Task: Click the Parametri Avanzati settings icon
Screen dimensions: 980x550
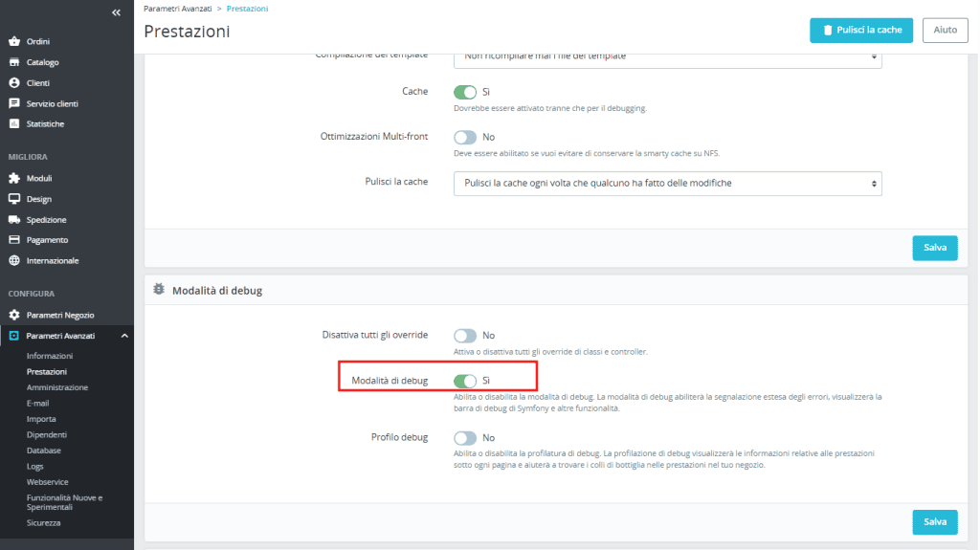Action: [13, 336]
